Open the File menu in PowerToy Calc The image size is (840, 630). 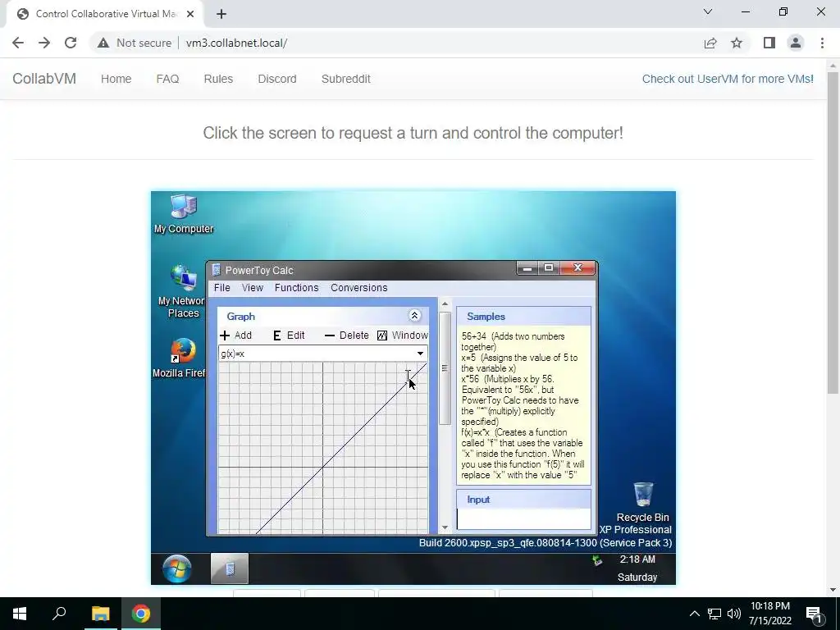click(221, 288)
